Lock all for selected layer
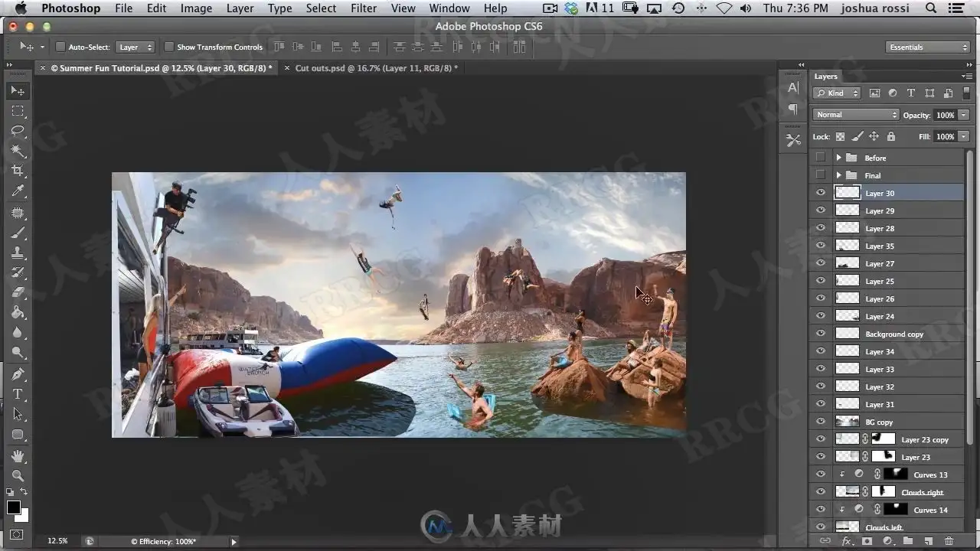980x551 pixels. pyautogui.click(x=890, y=136)
